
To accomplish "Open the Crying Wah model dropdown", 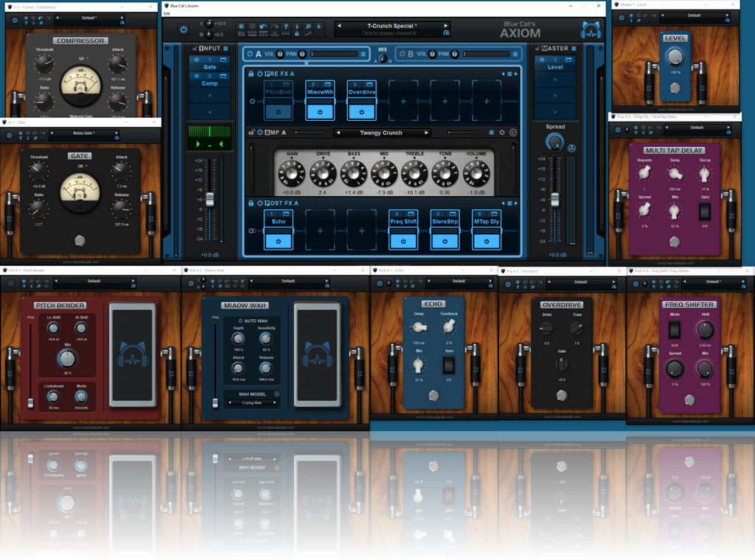I will coord(251,403).
